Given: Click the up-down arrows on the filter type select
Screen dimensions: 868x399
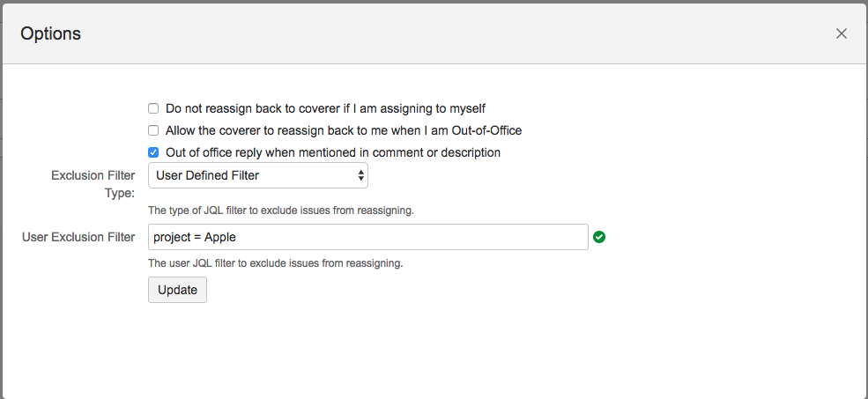Looking at the screenshot, I should tap(360, 175).
